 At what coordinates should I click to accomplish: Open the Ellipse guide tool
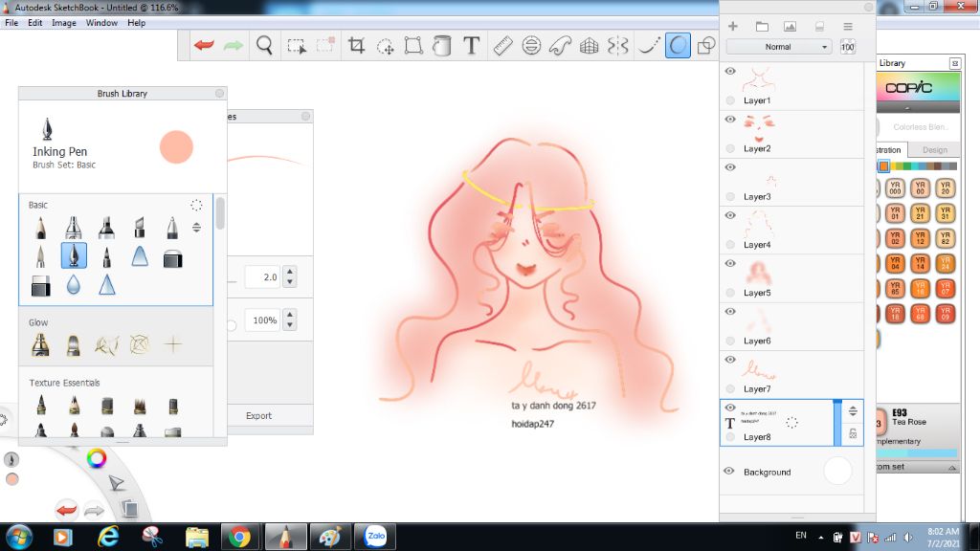531,46
